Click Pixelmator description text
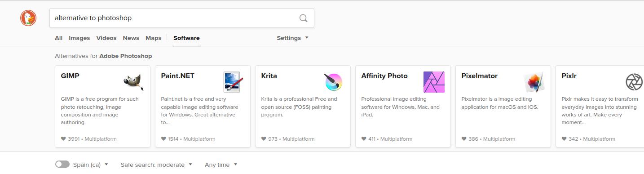644x174 pixels. (x=500, y=103)
